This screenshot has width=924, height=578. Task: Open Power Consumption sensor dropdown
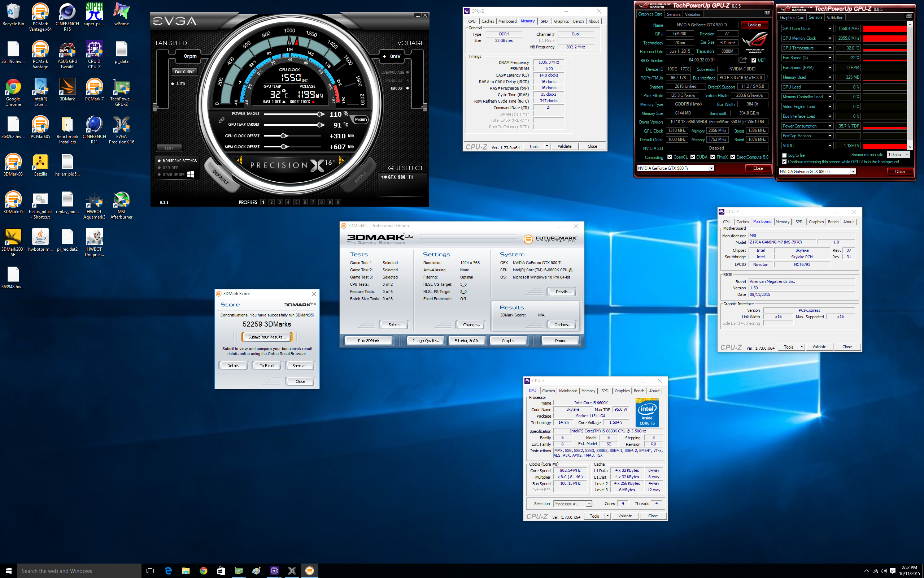pos(829,126)
